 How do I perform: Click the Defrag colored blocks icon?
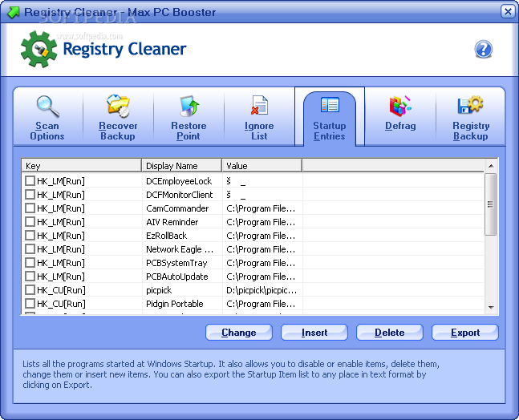[x=400, y=106]
